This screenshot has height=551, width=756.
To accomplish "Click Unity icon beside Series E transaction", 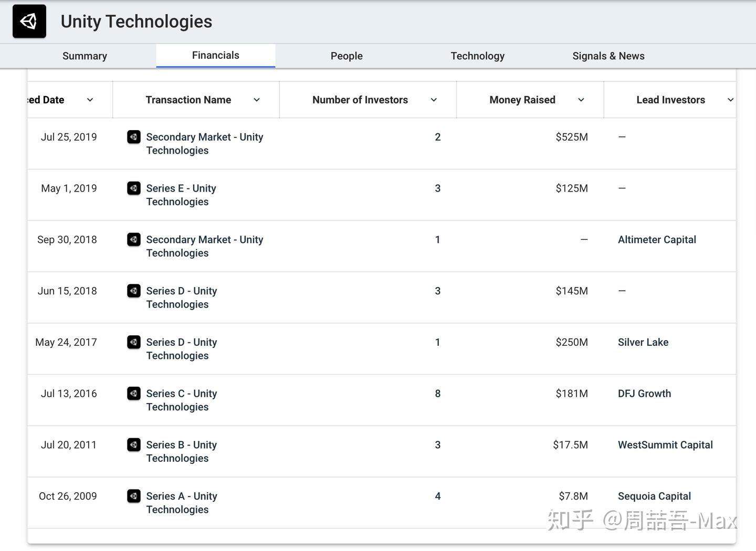I will click(134, 188).
